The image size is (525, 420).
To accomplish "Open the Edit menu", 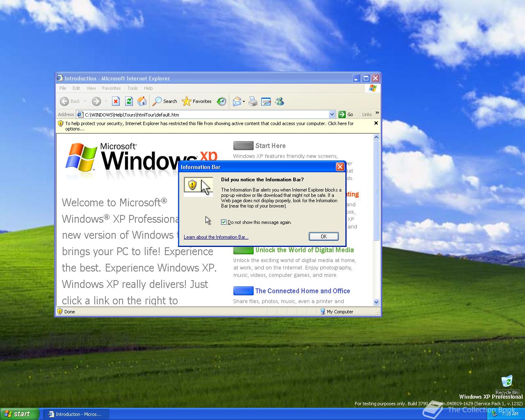I will (76, 88).
